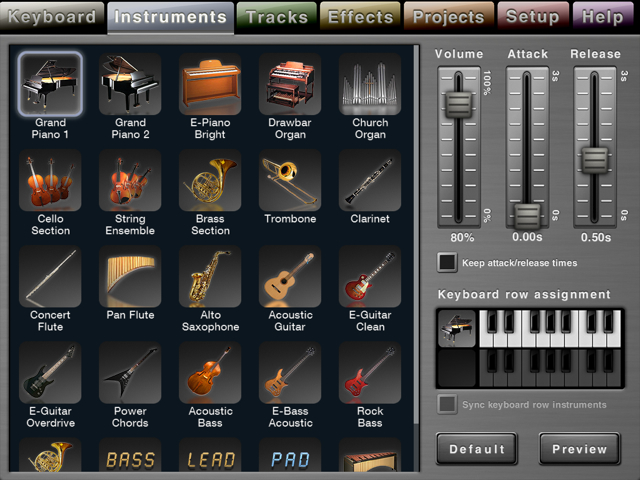This screenshot has width=640, height=480.
Task: Choose the Alto Saxophone instrument
Action: [x=210, y=277]
